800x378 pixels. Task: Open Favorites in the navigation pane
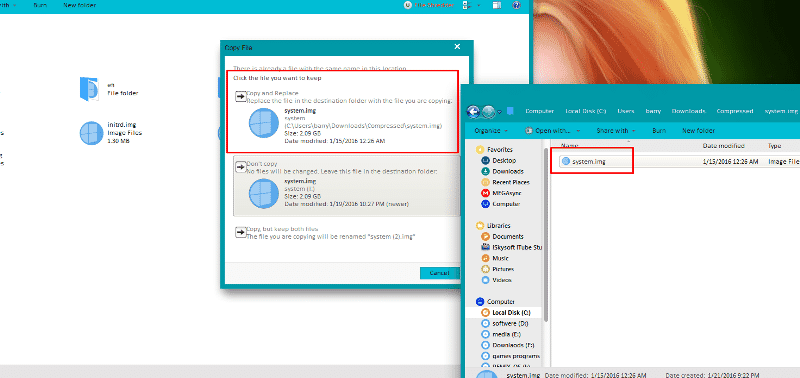coord(499,149)
